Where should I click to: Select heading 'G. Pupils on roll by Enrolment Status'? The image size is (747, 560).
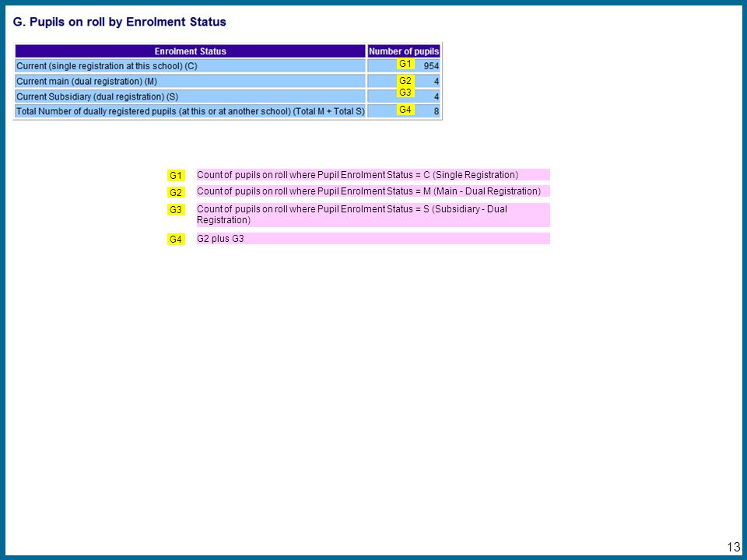(x=120, y=22)
